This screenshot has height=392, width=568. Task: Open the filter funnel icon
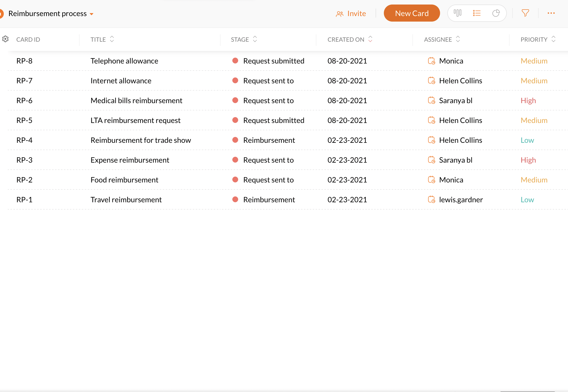point(525,13)
